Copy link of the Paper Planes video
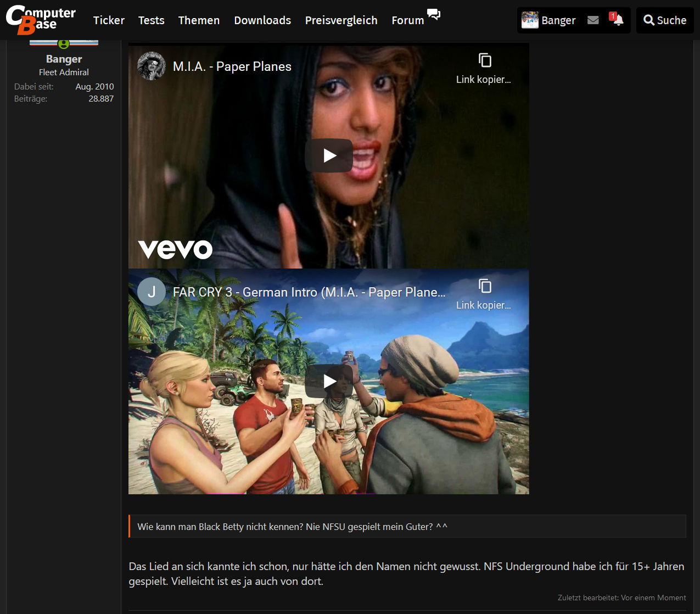 click(484, 68)
